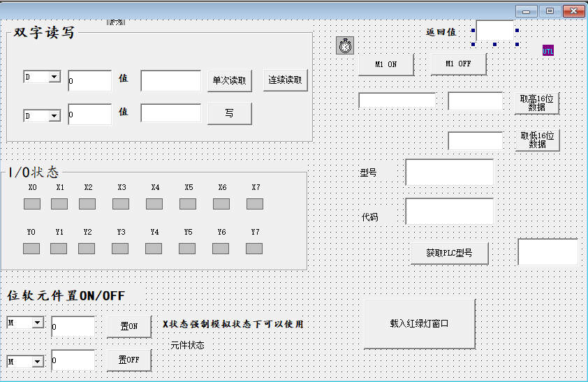The height and width of the screenshot is (382, 588).
Task: Click the stopwatch timer control icon
Action: coord(345,45)
